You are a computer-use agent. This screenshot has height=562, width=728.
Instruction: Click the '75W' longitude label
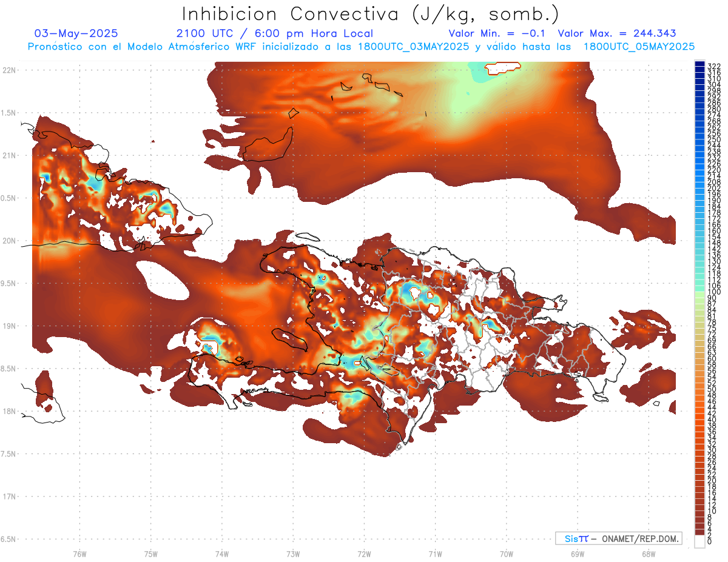click(x=150, y=554)
